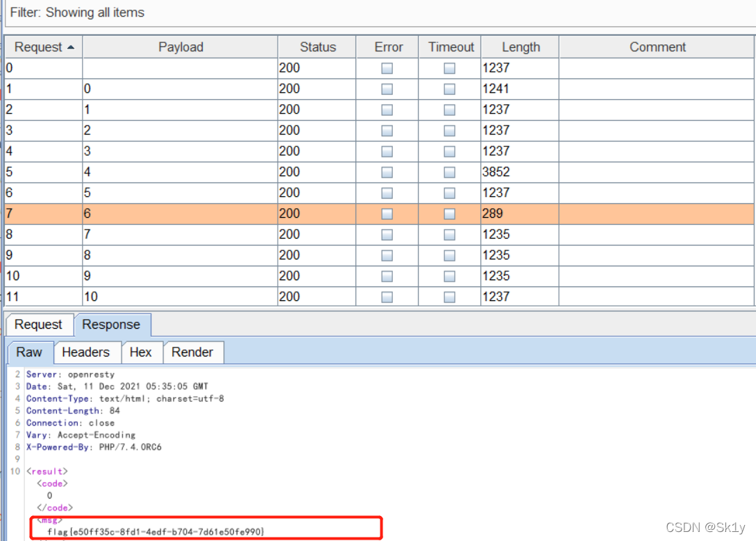Sort by the Error column header
The image size is (756, 541).
[387, 47]
